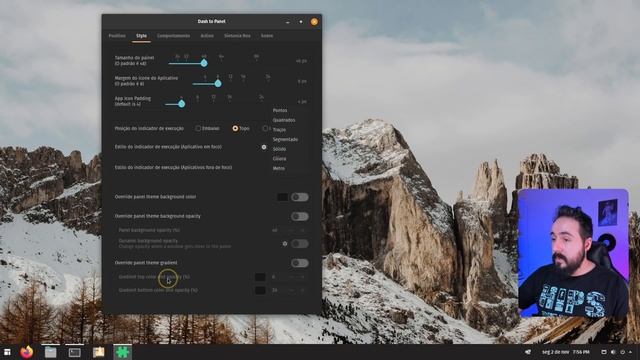Screen dimensions: 640x360
Task: Open the tray icon left of the date
Action: pos(528,352)
